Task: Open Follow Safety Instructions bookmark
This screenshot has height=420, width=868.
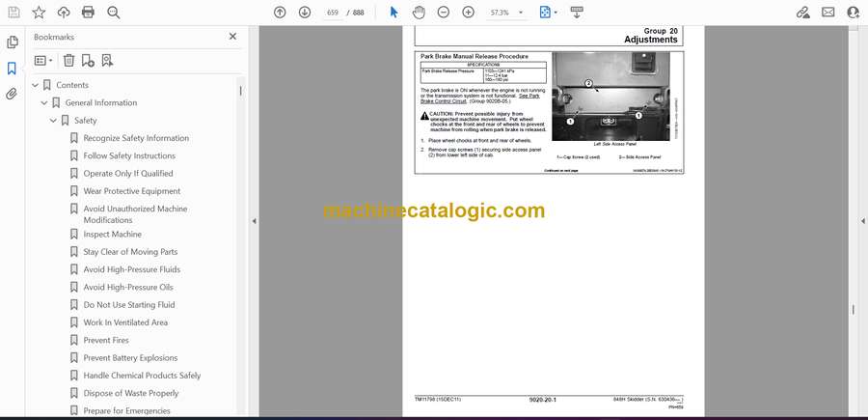Action: click(129, 155)
